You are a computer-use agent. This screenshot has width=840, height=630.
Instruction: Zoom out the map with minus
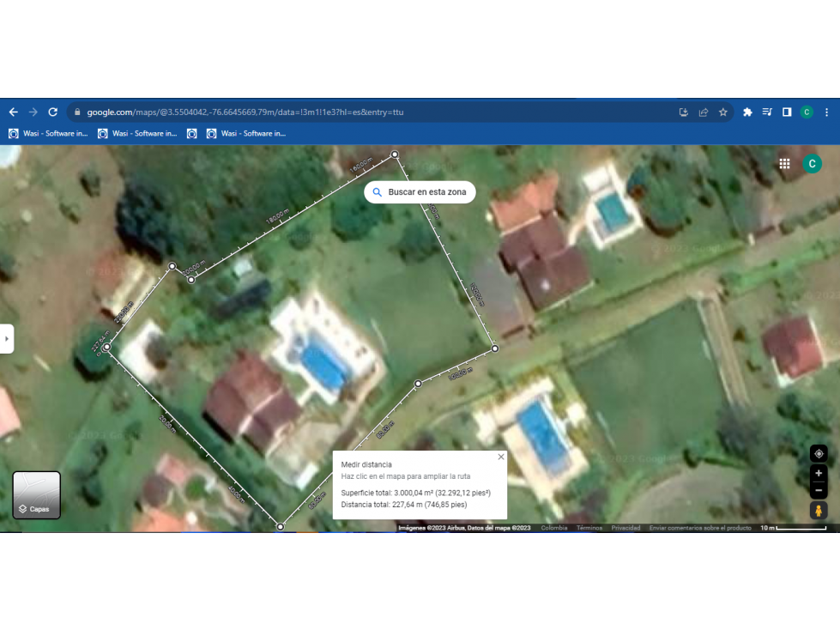(819, 490)
